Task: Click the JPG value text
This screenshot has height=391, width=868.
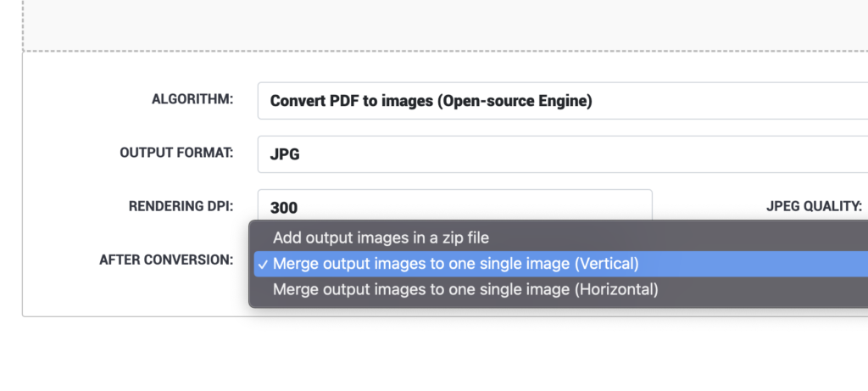Action: [285, 154]
